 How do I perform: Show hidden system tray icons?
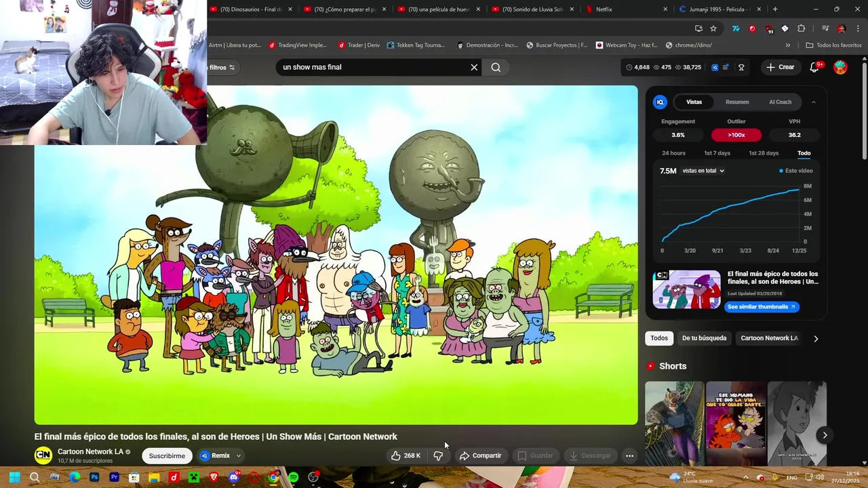click(x=745, y=477)
